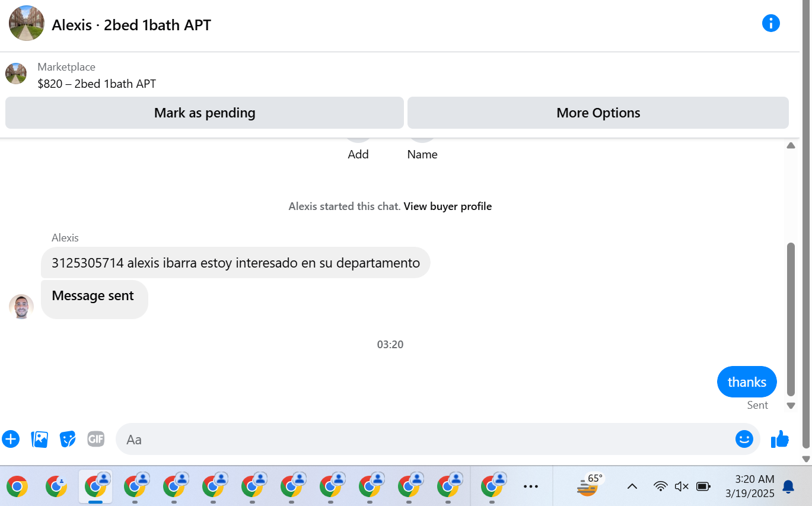Open taskbar overflow three-dots menu
Viewport: 812px width, 506px height.
coord(531,486)
